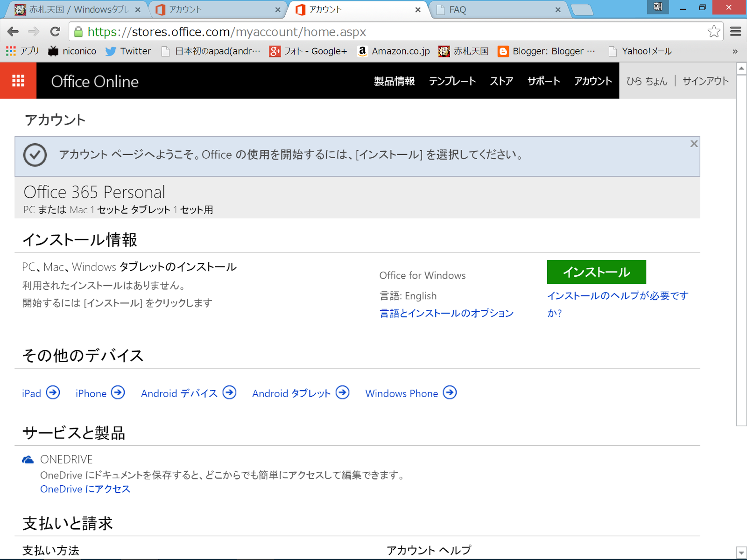Click the インストール情報 heading
The width and height of the screenshot is (747, 560).
coord(80,240)
